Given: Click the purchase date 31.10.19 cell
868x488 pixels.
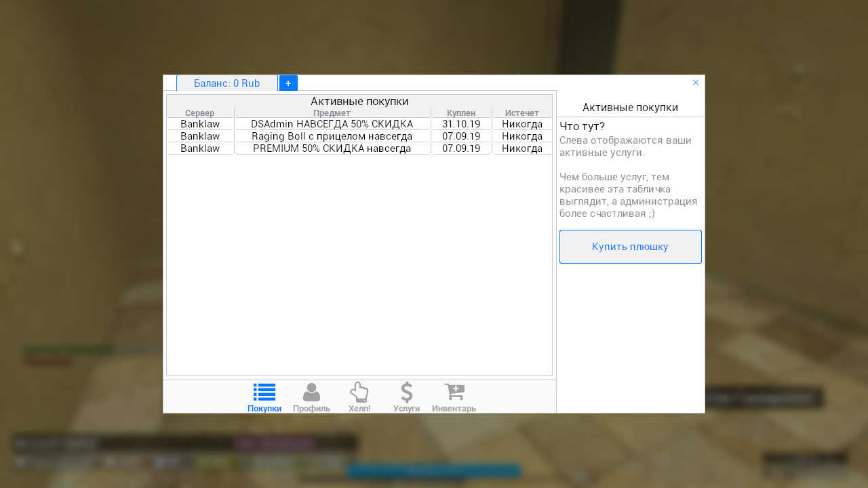Looking at the screenshot, I should pos(461,125).
